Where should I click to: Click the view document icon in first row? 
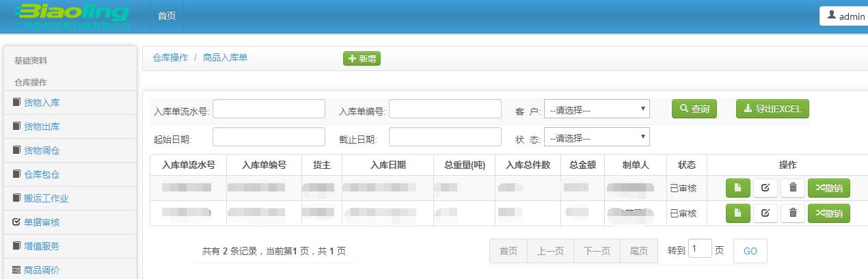tap(737, 187)
